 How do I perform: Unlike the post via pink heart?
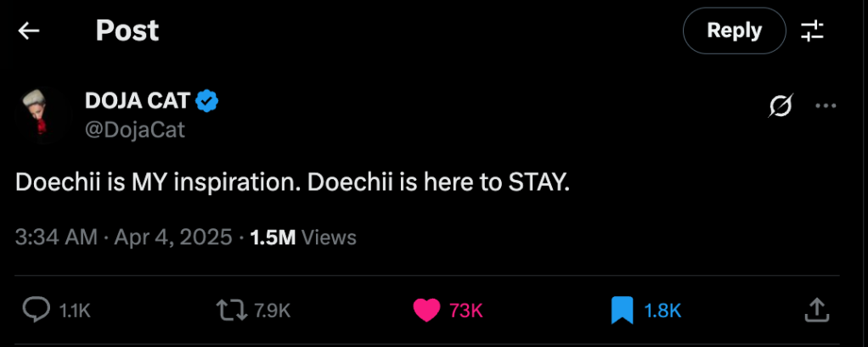coord(426,311)
